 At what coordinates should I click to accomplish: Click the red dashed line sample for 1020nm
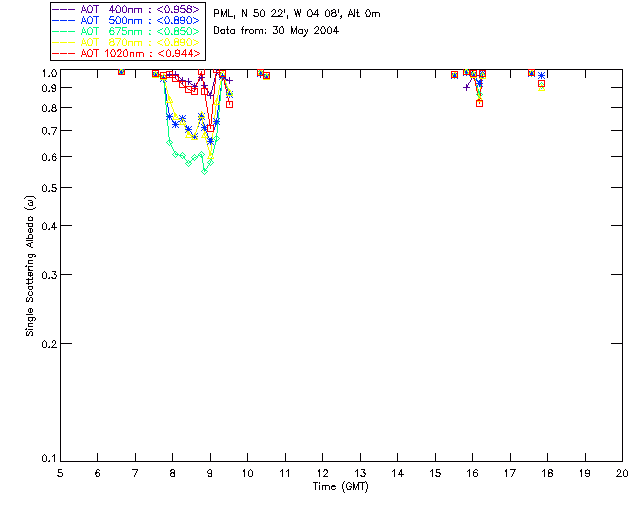pos(64,53)
